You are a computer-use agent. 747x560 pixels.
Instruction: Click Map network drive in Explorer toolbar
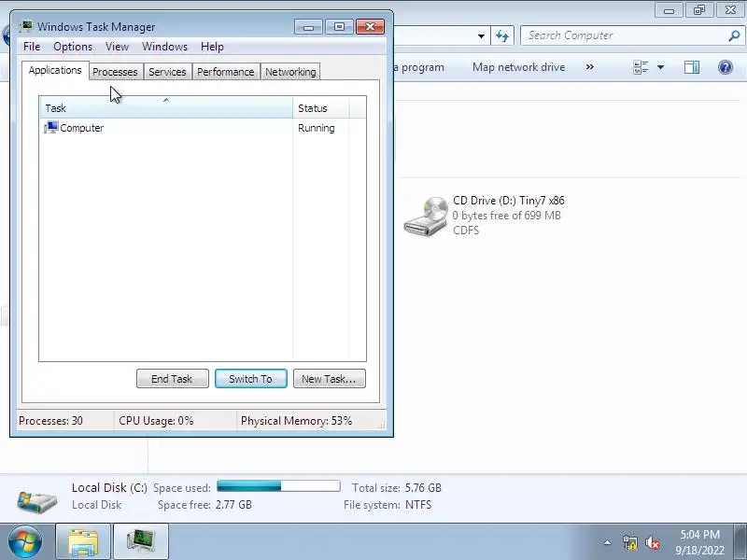(519, 67)
